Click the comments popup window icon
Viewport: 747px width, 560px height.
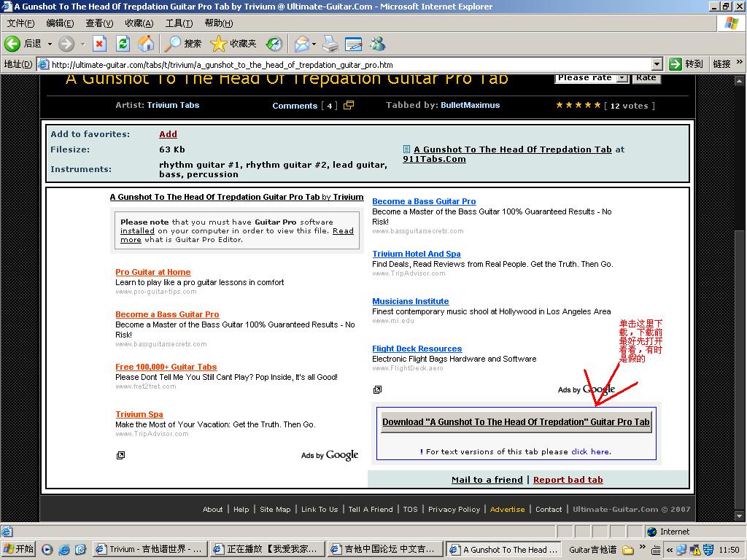[349, 105]
